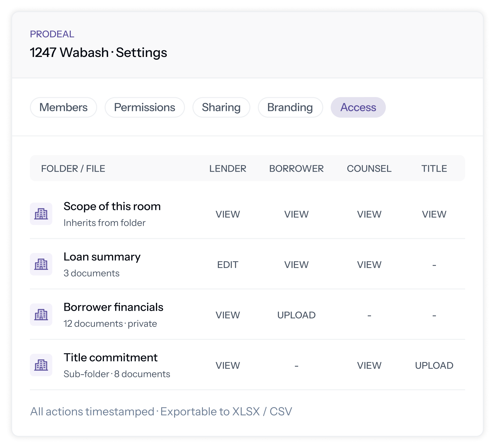Viewport: 495px width, 448px height.
Task: Click the LENDER column header
Action: 228,168
